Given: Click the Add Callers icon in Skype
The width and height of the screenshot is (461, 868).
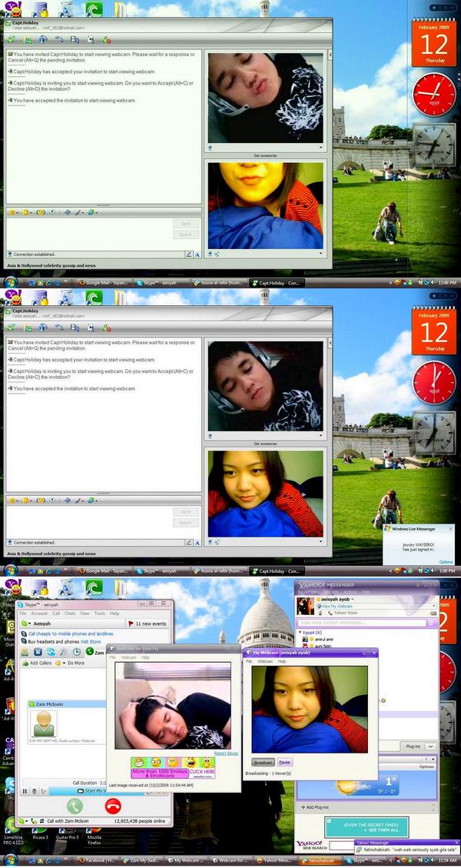Looking at the screenshot, I should tap(25, 662).
